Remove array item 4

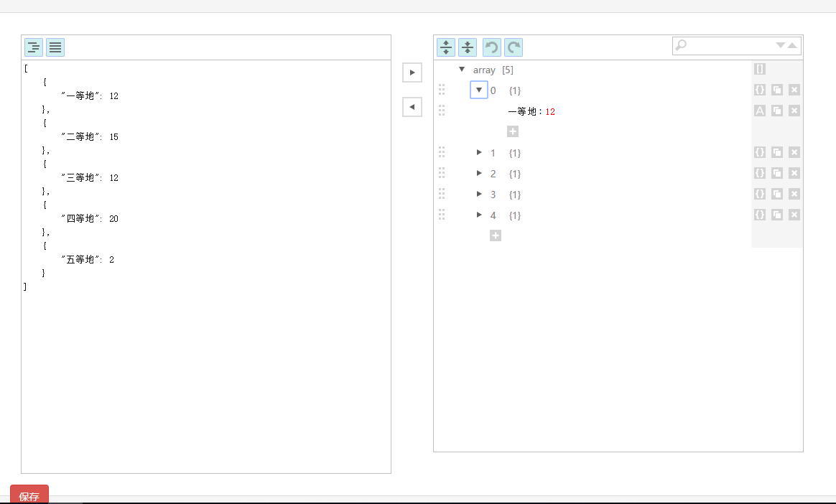[794, 214]
